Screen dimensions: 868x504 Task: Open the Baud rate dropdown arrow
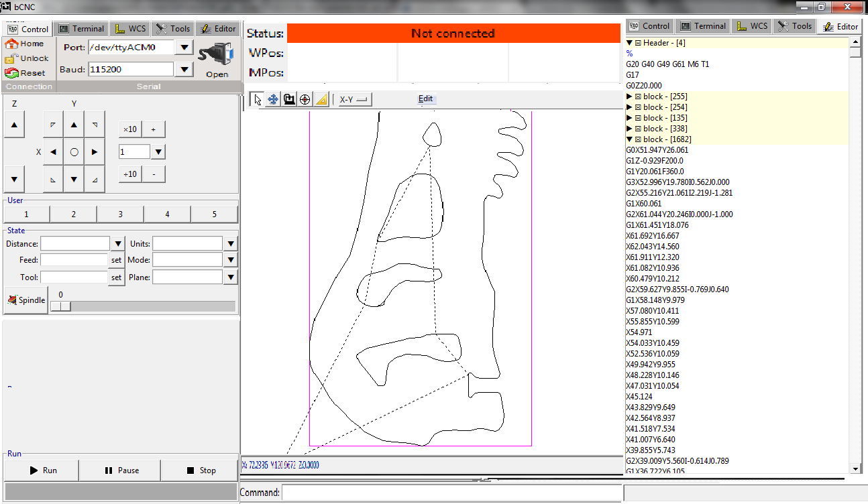pos(184,69)
